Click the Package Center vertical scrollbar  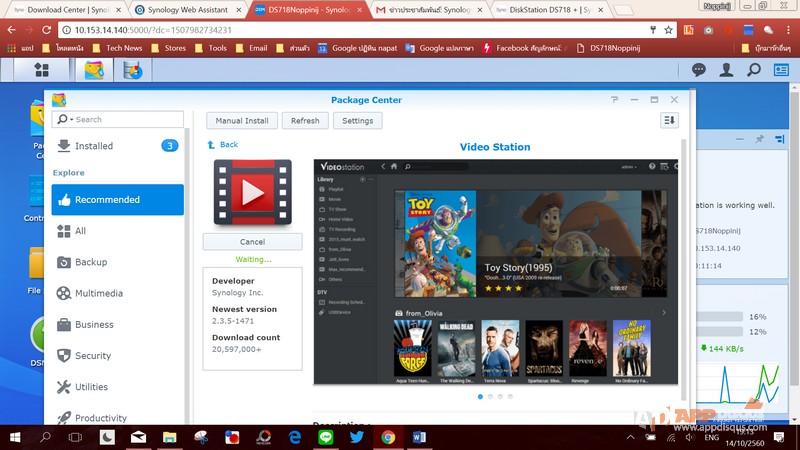point(684,270)
